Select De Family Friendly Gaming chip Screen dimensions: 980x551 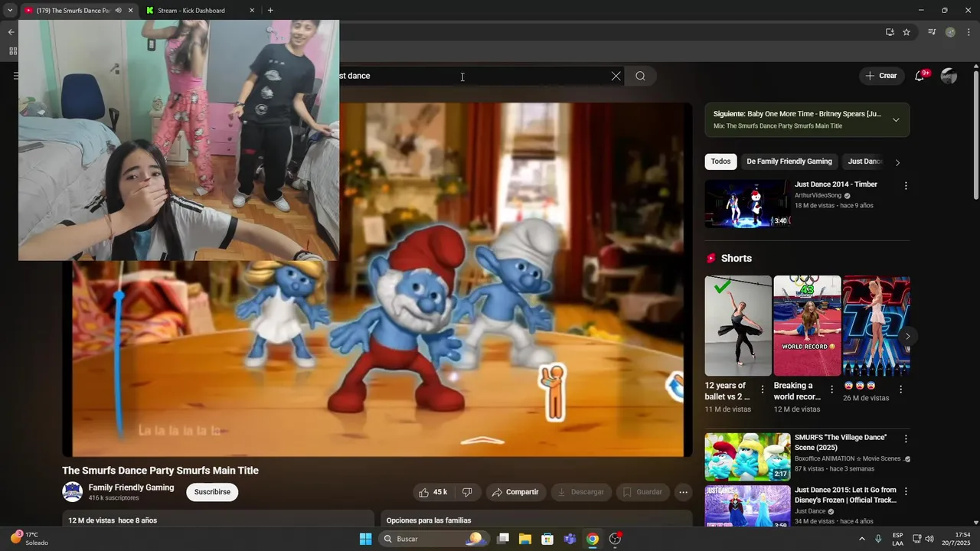(789, 161)
